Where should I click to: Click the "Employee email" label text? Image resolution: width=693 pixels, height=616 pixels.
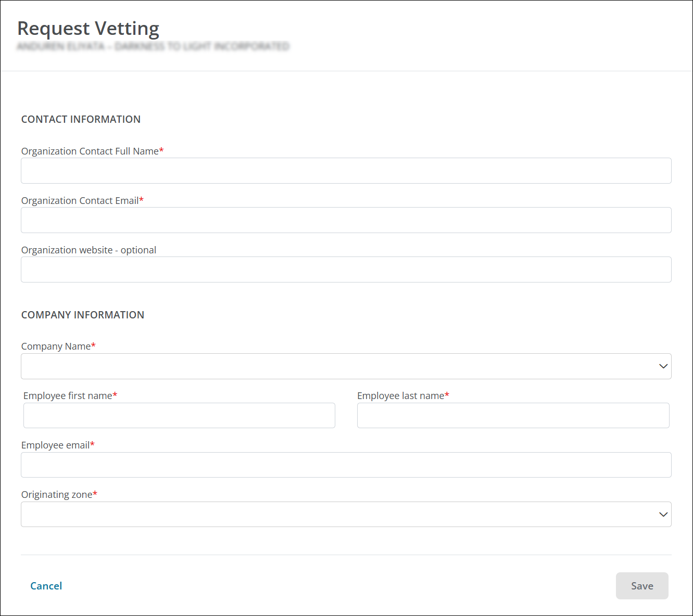click(x=55, y=445)
